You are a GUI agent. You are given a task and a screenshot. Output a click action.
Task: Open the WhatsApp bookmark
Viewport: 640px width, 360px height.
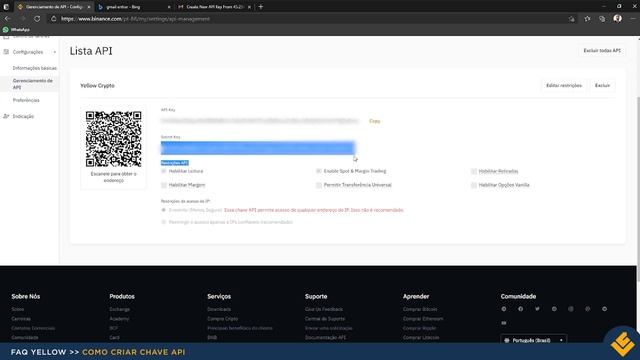point(16,30)
